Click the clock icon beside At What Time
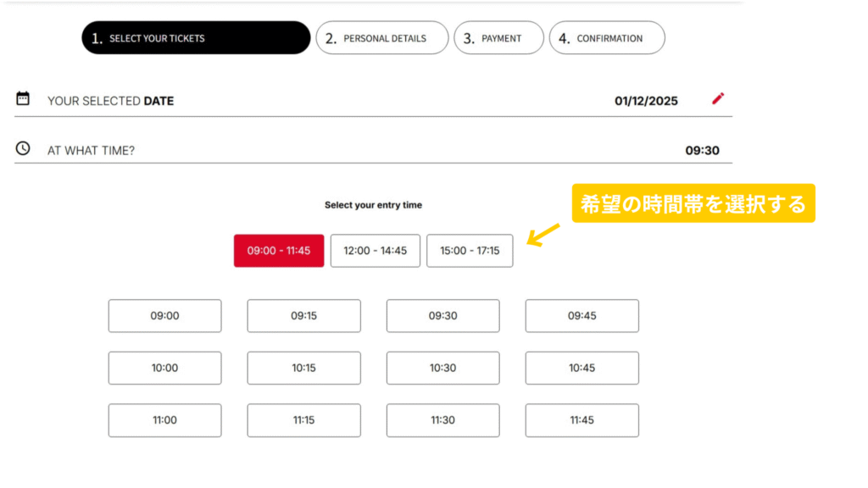 [x=23, y=148]
